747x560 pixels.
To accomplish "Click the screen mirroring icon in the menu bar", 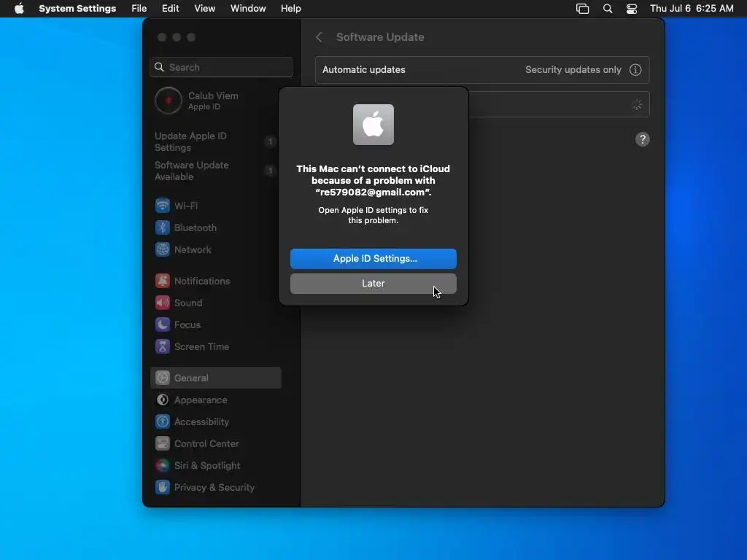I will (x=582, y=9).
